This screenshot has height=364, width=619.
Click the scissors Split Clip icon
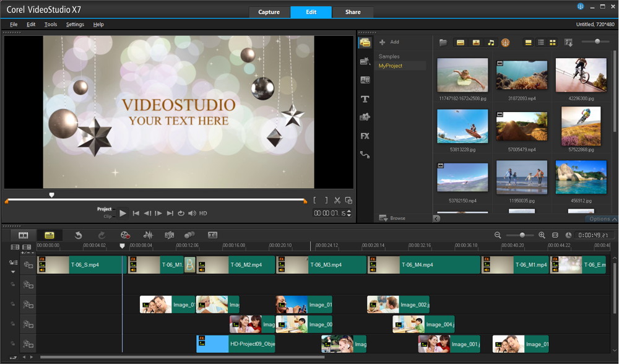click(337, 201)
